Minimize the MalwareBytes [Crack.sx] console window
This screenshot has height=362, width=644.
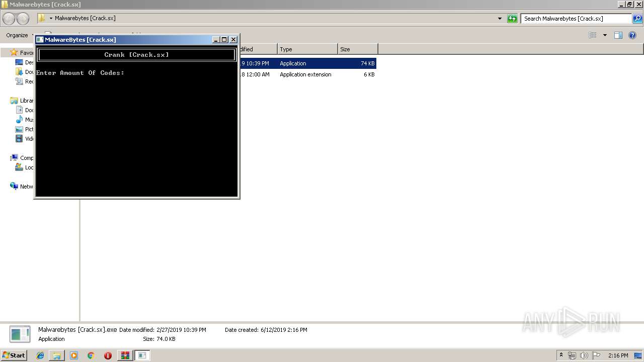pos(216,40)
